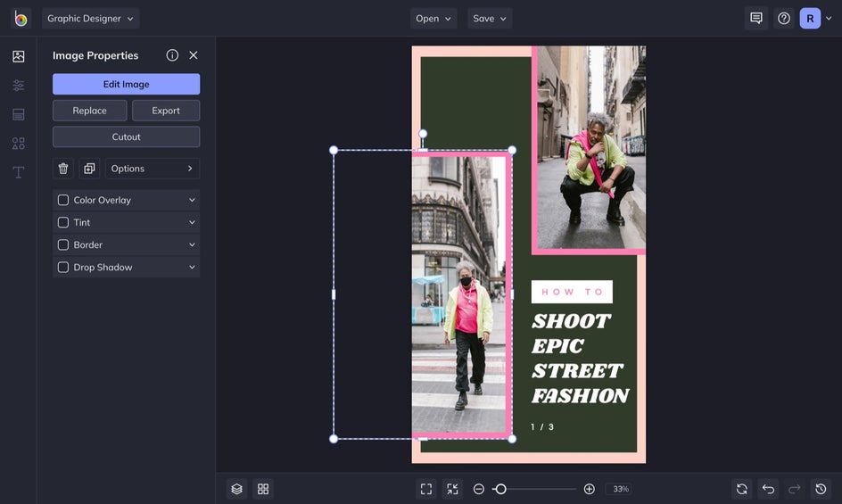
Task: Expand the Options submenu
Action: click(x=153, y=169)
